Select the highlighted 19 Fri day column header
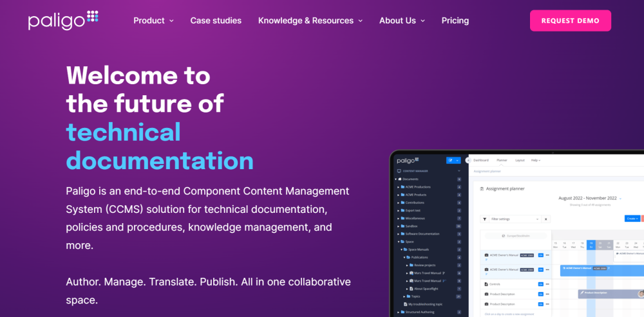 click(591, 245)
